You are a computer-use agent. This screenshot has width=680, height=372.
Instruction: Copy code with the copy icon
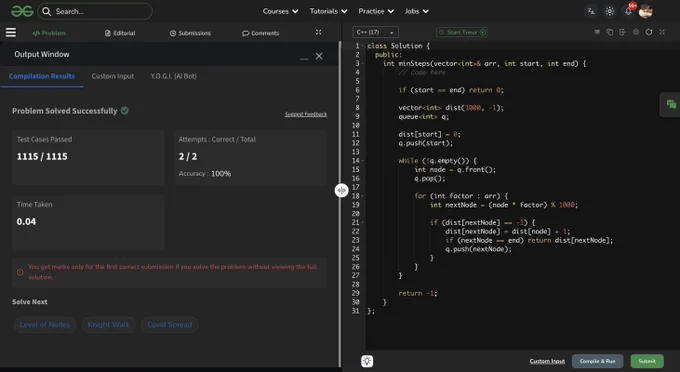click(610, 32)
